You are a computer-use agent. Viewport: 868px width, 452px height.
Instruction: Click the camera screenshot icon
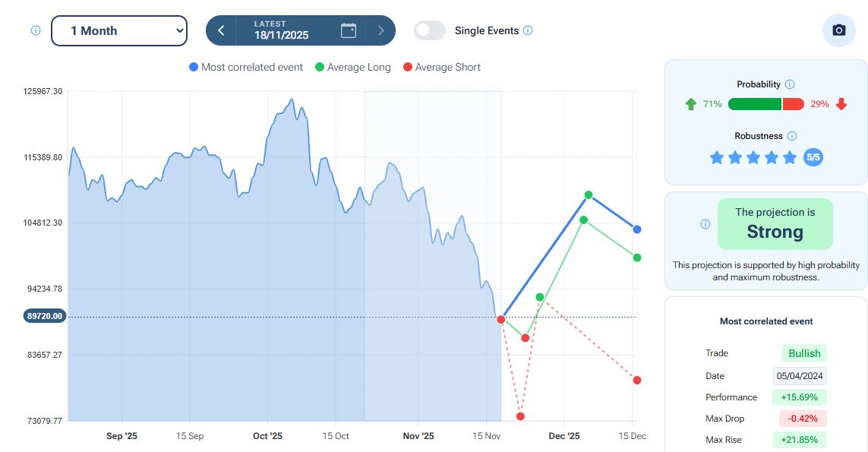[838, 30]
